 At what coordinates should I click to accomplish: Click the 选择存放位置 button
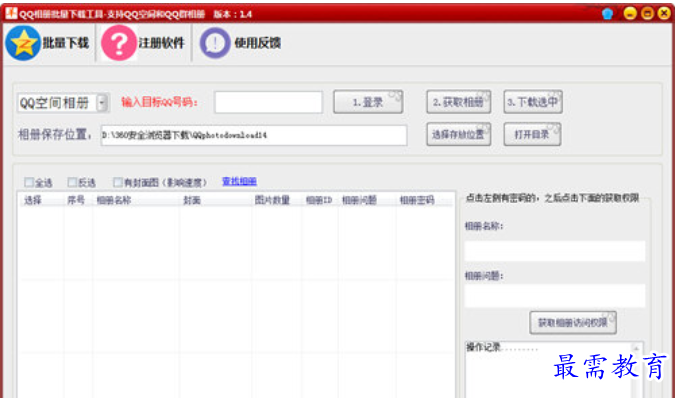click(458, 135)
